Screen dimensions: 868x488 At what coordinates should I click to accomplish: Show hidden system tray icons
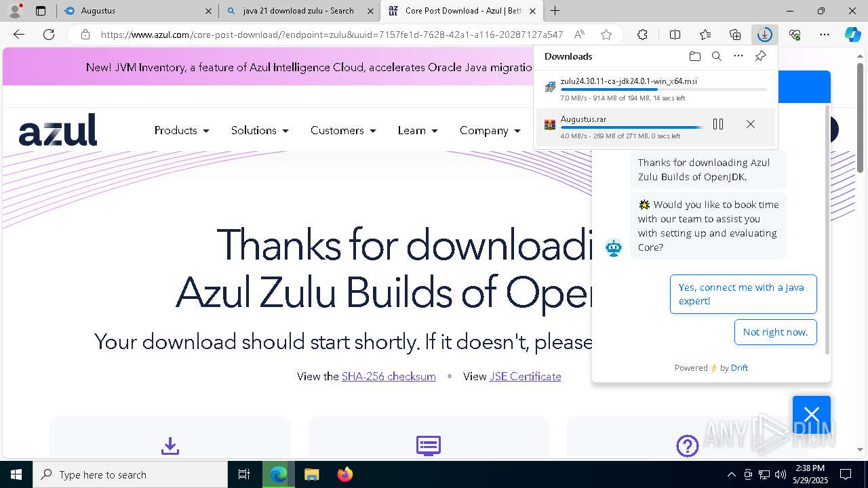[731, 474]
